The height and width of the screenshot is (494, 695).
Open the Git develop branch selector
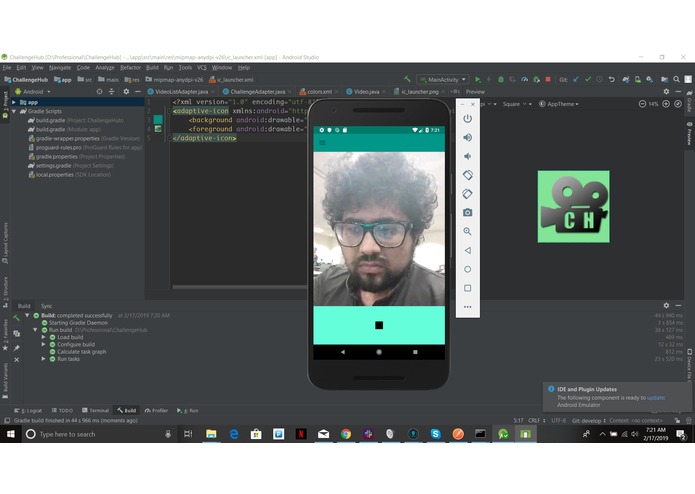tap(589, 420)
